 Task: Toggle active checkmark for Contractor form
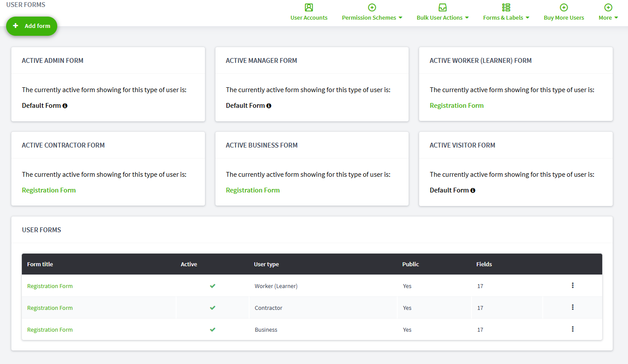click(x=212, y=308)
